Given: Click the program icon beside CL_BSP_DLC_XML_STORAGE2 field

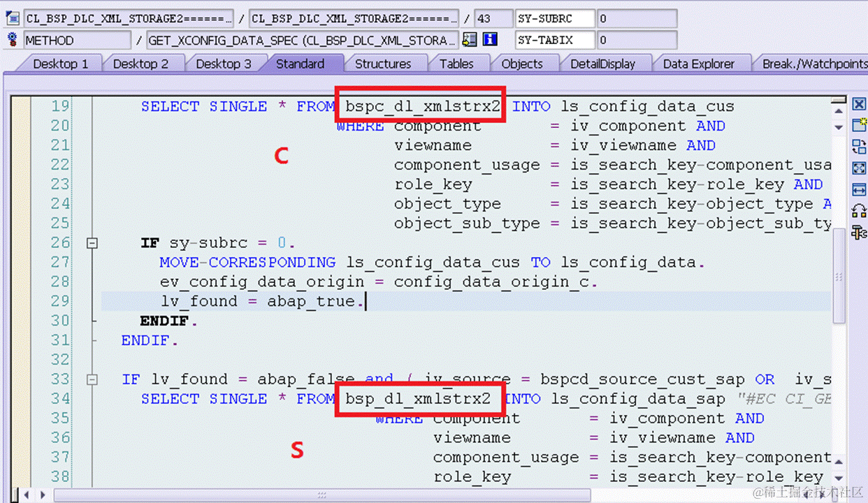Looking at the screenshot, I should (12, 19).
